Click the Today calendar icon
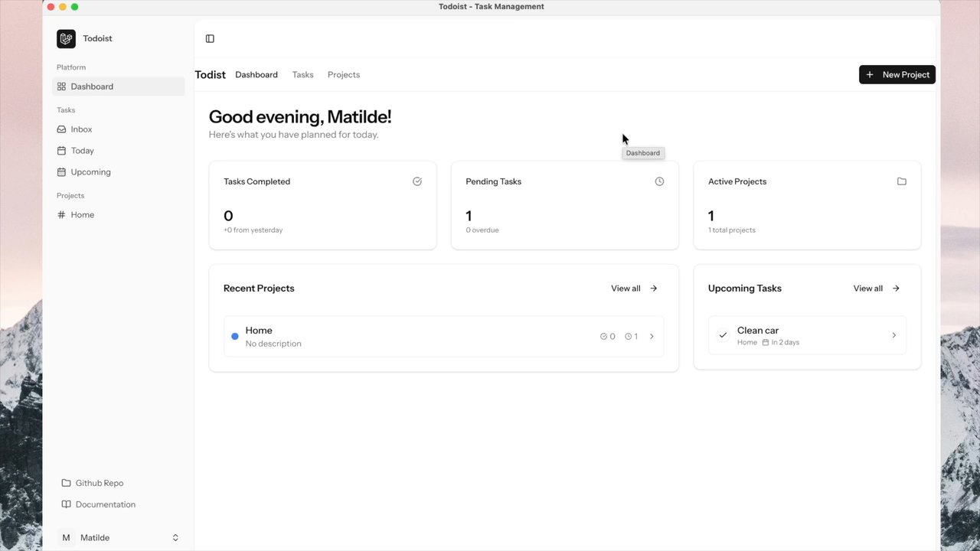980x551 pixels. [x=61, y=151]
